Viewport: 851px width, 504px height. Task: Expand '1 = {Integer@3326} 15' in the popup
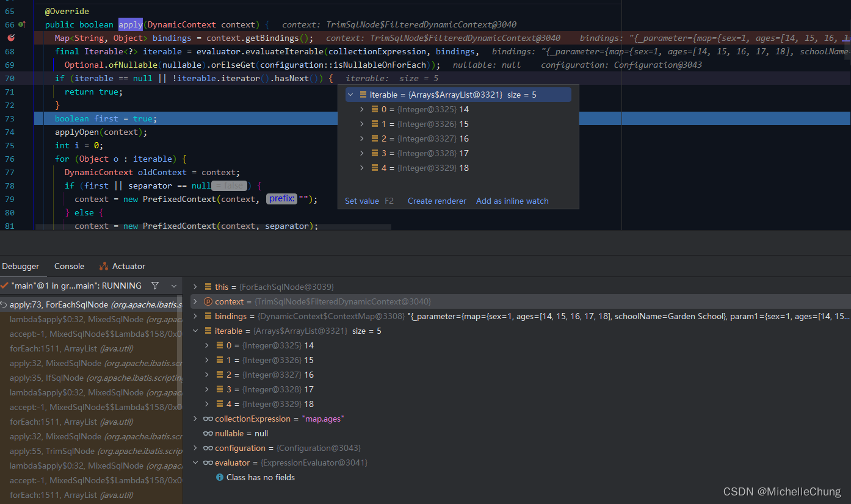click(363, 123)
